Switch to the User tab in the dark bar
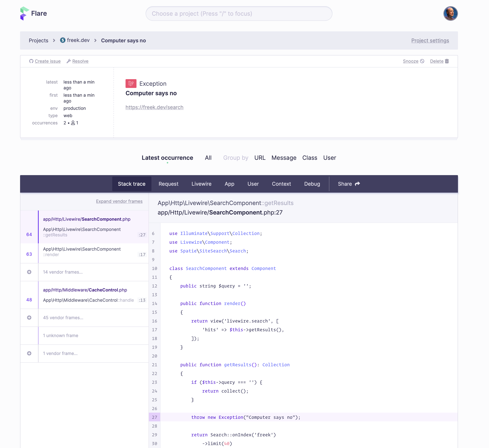Screen dimensions: 489x448 pyautogui.click(x=253, y=184)
